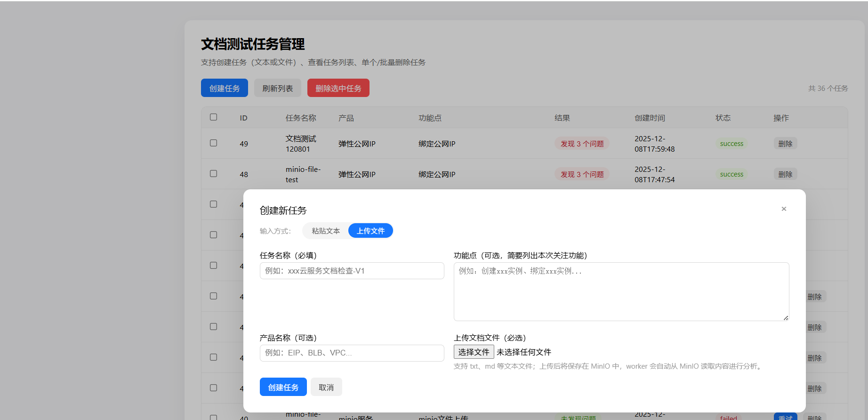Click the 绑定公网IP cell in row 49

pos(437,144)
